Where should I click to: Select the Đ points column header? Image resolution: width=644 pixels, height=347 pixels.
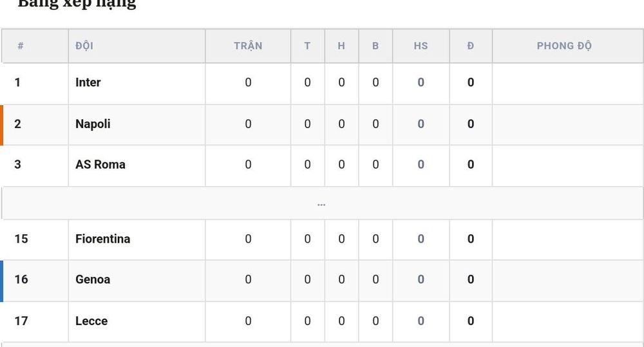pyautogui.click(x=471, y=46)
